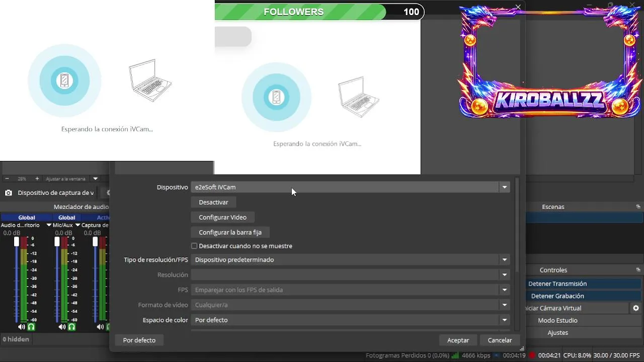Zoom out preview with the minus button
The height and width of the screenshot is (362, 644).
(7, 178)
